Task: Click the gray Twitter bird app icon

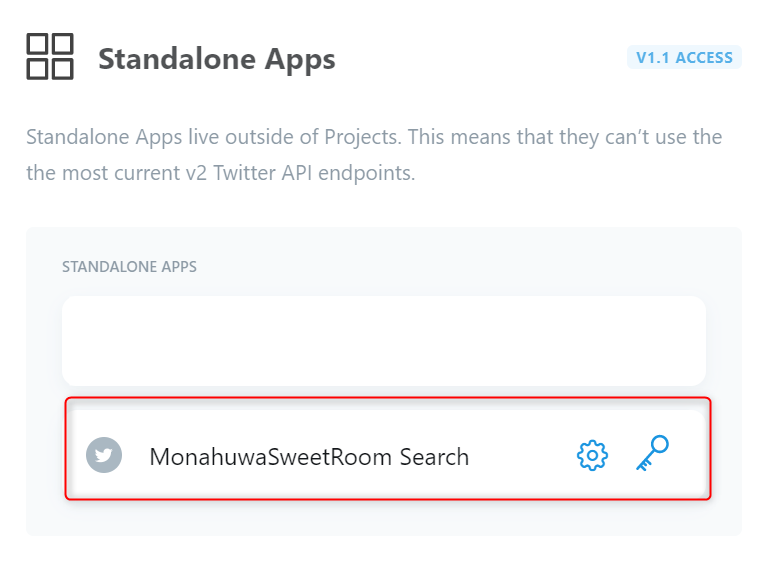Action: 104,456
